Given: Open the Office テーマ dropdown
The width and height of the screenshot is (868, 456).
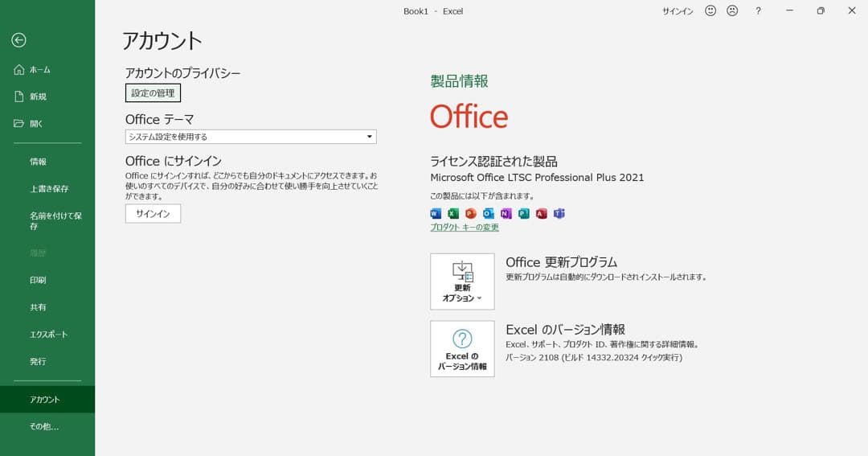Looking at the screenshot, I should coord(251,137).
